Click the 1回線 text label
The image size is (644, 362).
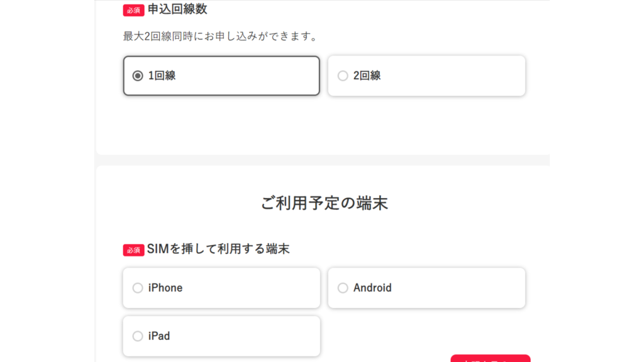[162, 76]
